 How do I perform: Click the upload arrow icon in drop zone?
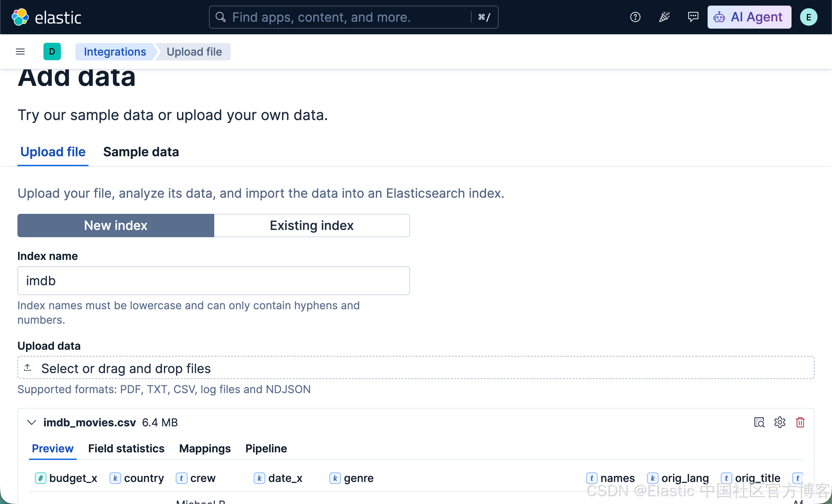pos(28,367)
